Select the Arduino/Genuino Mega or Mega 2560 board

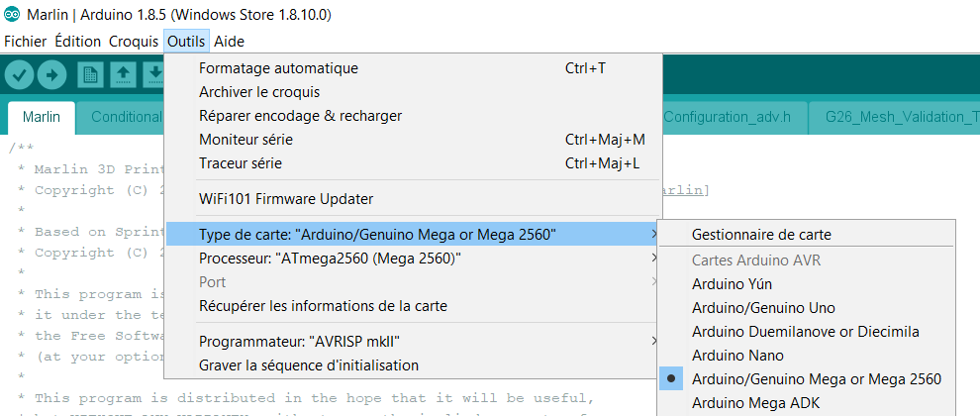(816, 378)
